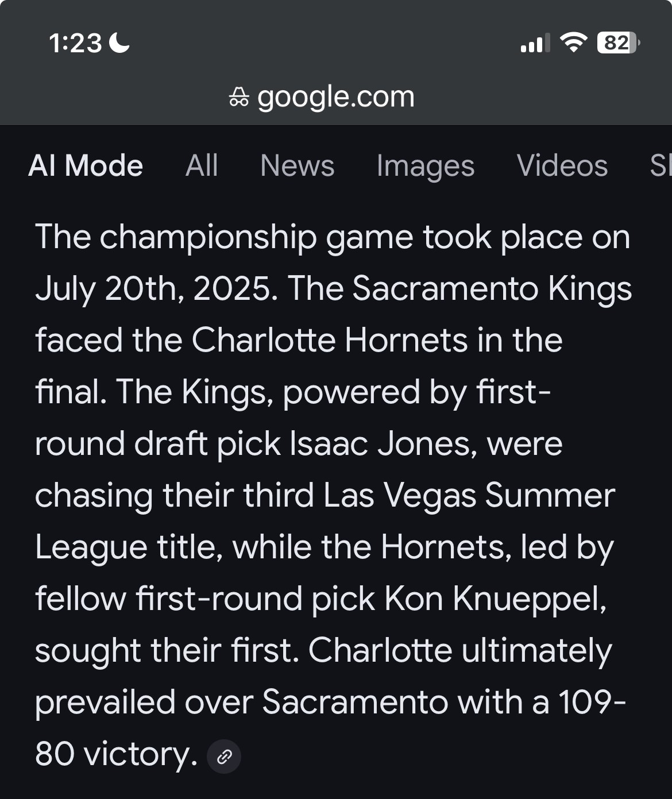Tap 'Las Vegas Summer League' text
The image size is (672, 799).
[325, 521]
